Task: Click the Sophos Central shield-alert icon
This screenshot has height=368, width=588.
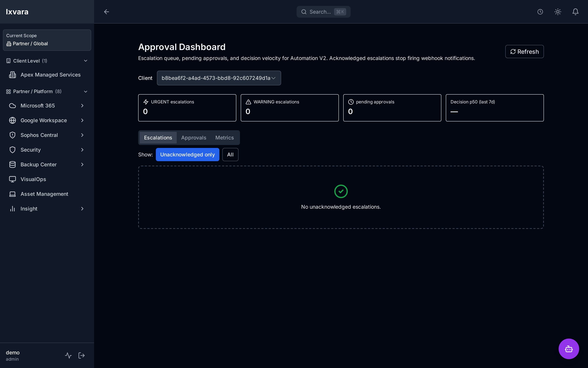Action: (12, 135)
